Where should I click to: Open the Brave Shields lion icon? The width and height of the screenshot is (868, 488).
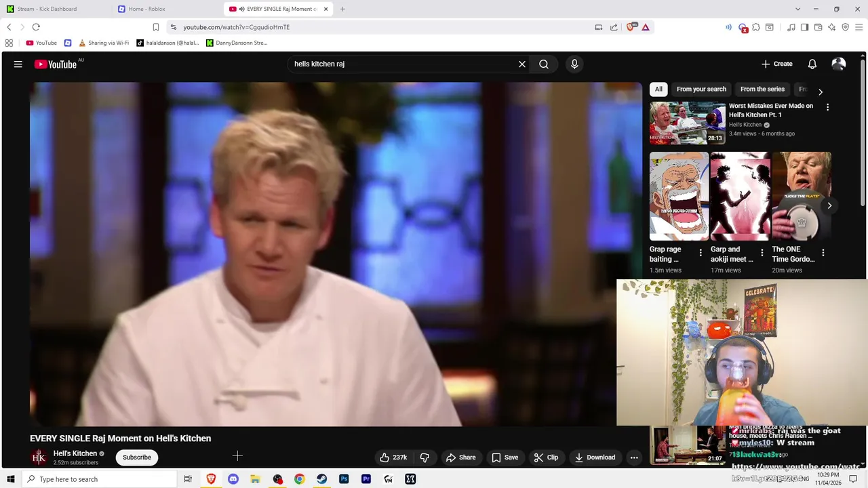[x=631, y=27]
